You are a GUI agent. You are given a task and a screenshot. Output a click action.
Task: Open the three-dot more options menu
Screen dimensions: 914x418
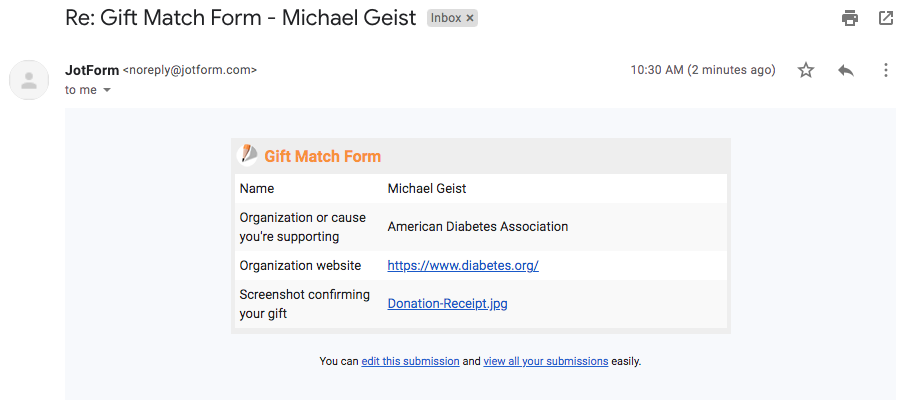pos(886,70)
